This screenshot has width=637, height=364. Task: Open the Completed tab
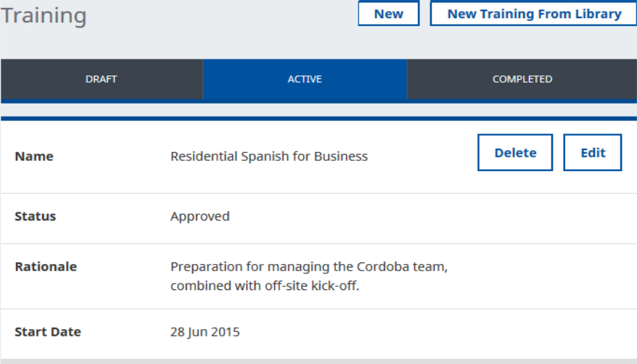[x=522, y=79]
